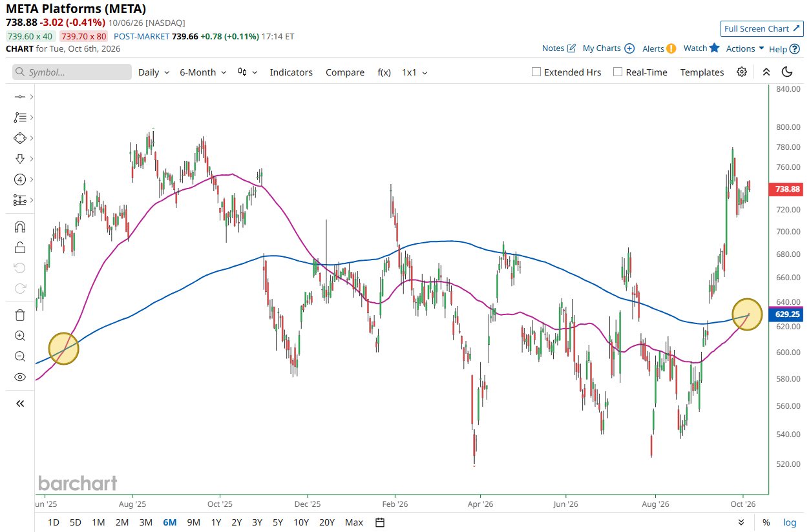This screenshot has height=532, width=811.
Task: Open the Daily interval dropdown
Action: point(154,72)
